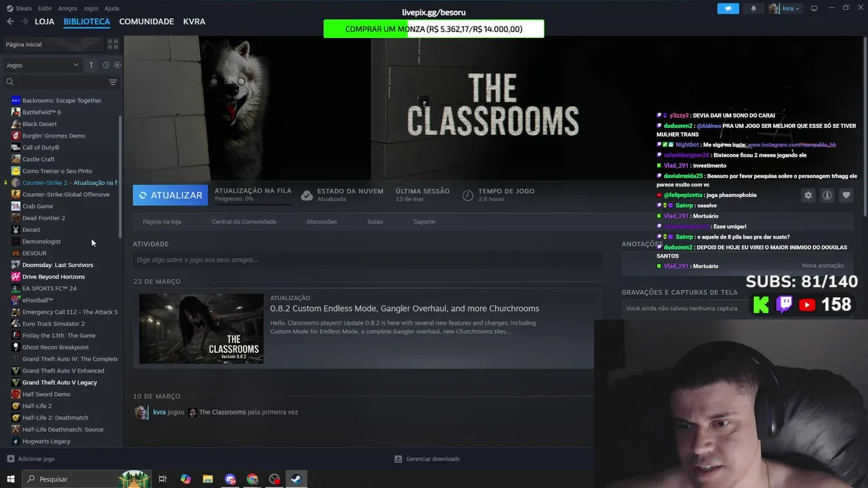This screenshot has width=868, height=488.
Task: Select Half-Life 2 in game list
Action: (37, 406)
